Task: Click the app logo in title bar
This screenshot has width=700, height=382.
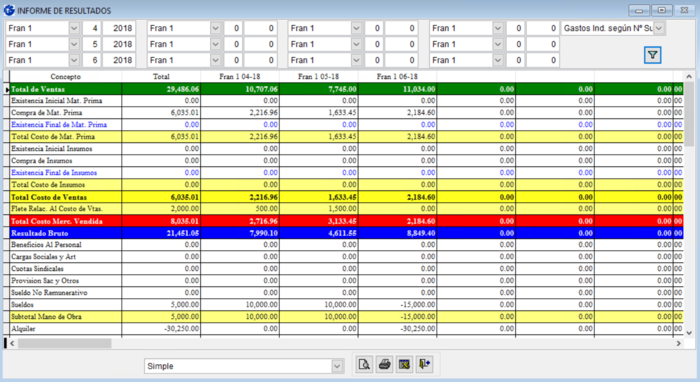Action: 9,10
